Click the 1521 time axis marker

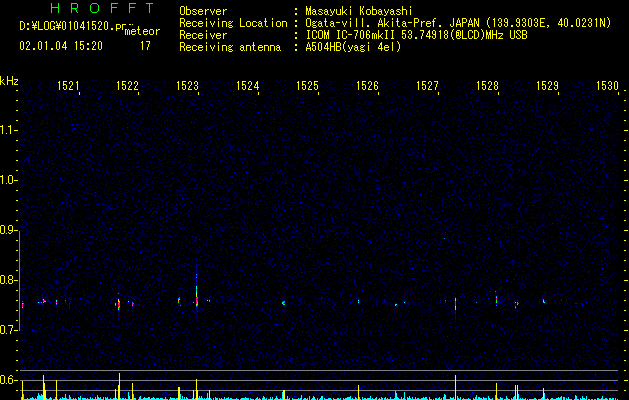click(x=68, y=86)
